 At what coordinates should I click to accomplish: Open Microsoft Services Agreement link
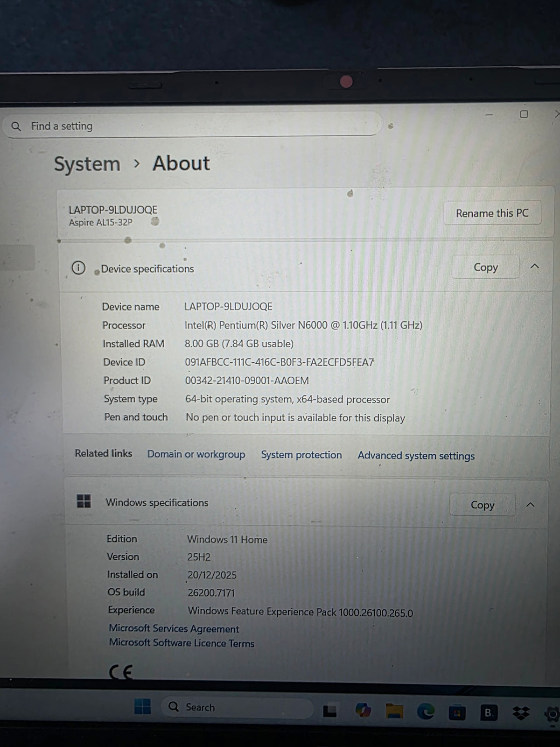pyautogui.click(x=174, y=628)
